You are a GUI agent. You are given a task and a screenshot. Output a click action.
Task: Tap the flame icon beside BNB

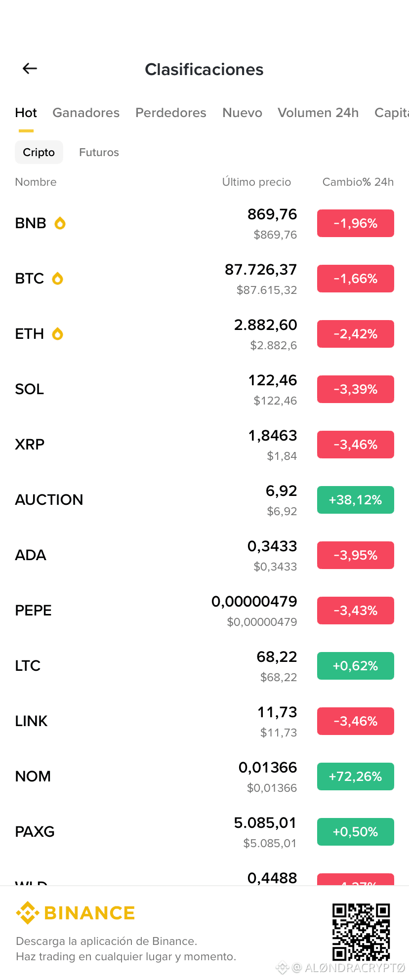60,223
